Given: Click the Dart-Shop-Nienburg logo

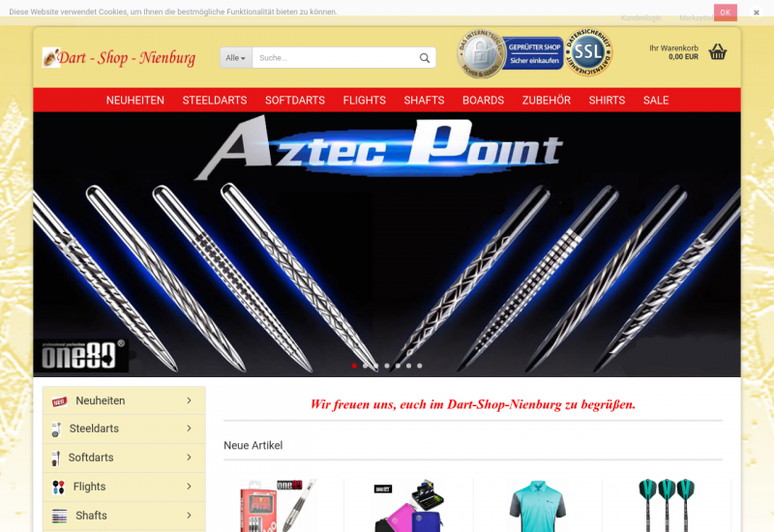Looking at the screenshot, I should pyautogui.click(x=119, y=58).
